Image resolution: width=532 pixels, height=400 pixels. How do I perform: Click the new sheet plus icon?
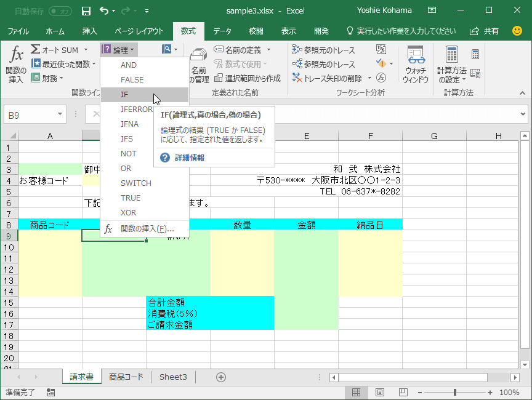tap(221, 377)
